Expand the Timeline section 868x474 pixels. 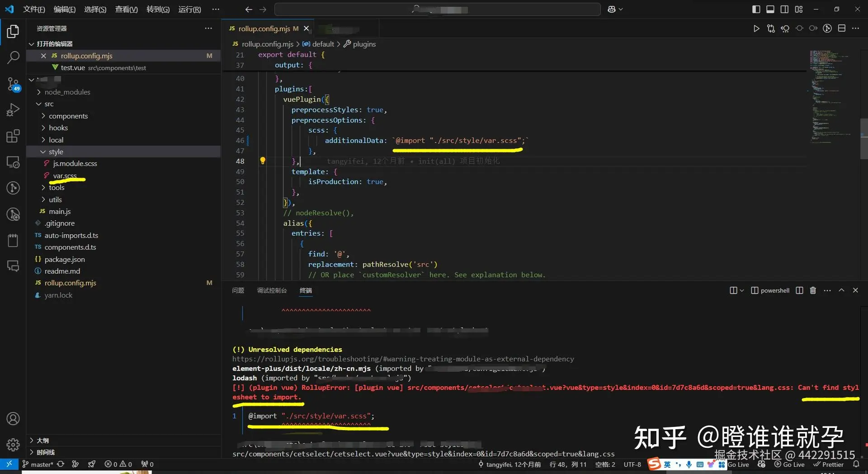[x=45, y=452]
